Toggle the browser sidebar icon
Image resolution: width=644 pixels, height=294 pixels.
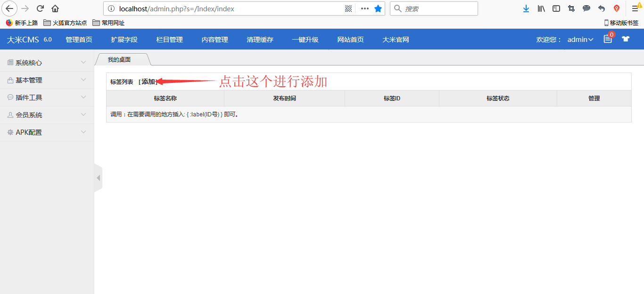click(x=556, y=8)
